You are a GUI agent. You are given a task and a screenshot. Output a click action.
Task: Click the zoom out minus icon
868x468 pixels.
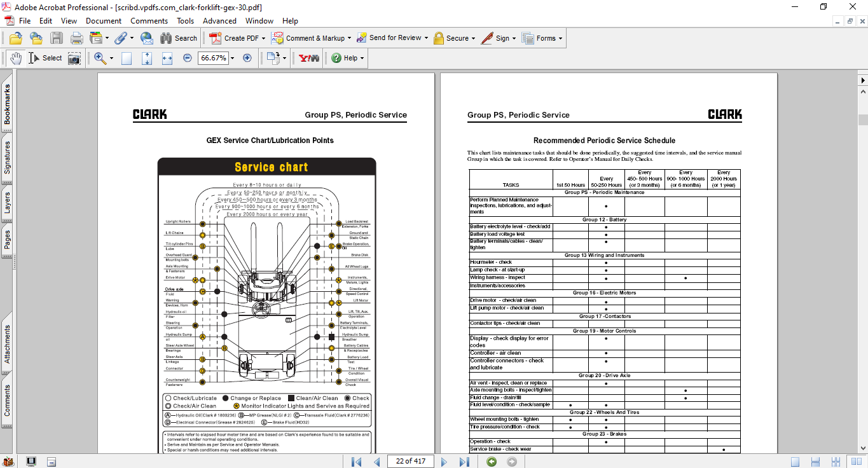pyautogui.click(x=188, y=58)
